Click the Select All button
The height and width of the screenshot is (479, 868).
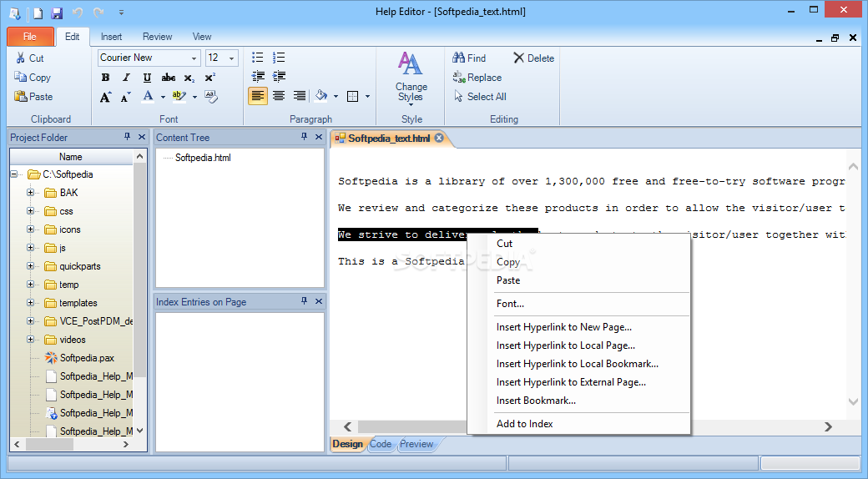click(480, 96)
